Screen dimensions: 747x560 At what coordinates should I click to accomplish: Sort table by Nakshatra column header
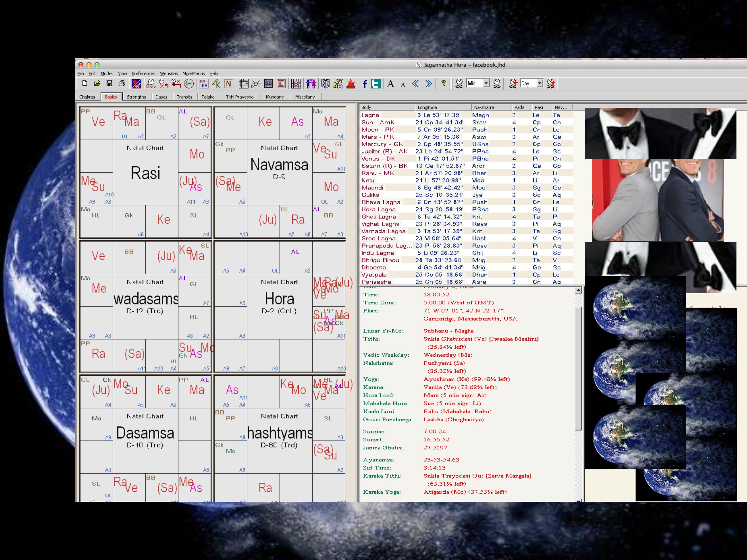492,107
